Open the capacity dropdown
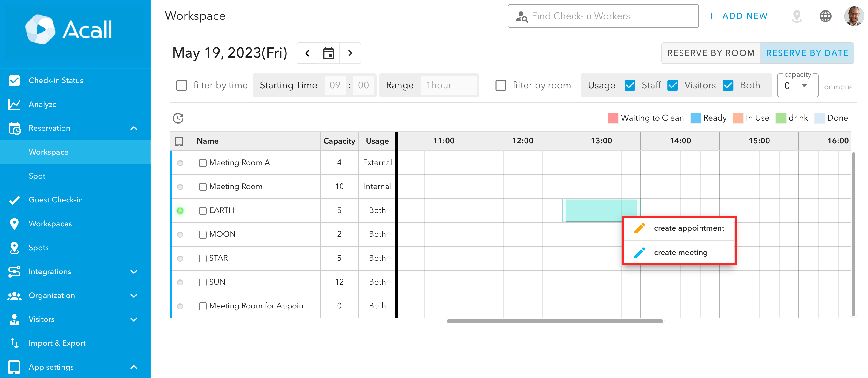Viewport: 868px width, 378px height. point(797,86)
